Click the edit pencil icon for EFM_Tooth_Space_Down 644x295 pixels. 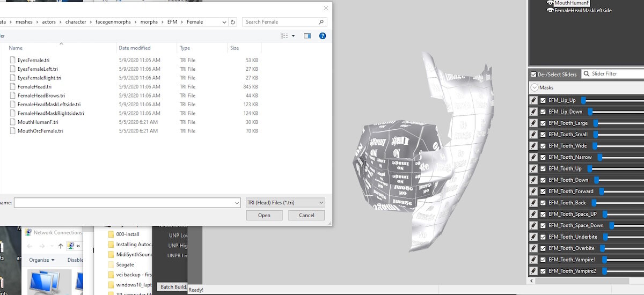coord(533,225)
